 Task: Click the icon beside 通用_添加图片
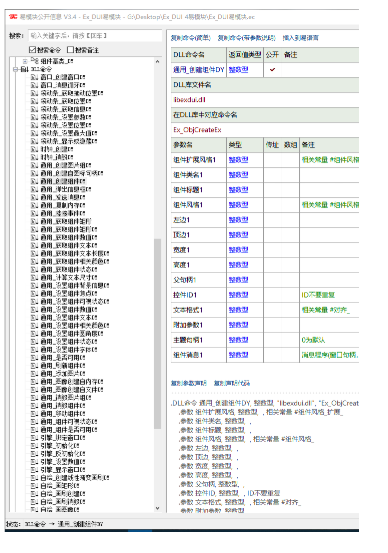pyautogui.click(x=34, y=373)
